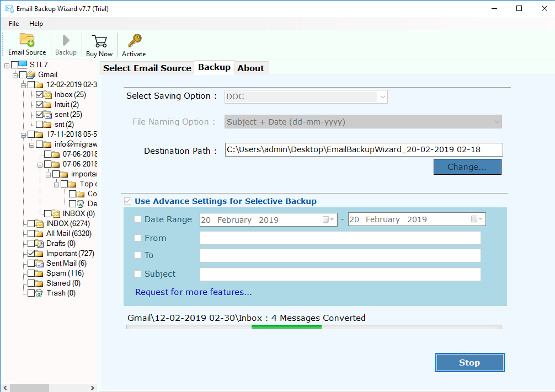The width and height of the screenshot is (555, 392).
Task: Uncheck the Inbox (25) checkbox
Action: pos(39,94)
